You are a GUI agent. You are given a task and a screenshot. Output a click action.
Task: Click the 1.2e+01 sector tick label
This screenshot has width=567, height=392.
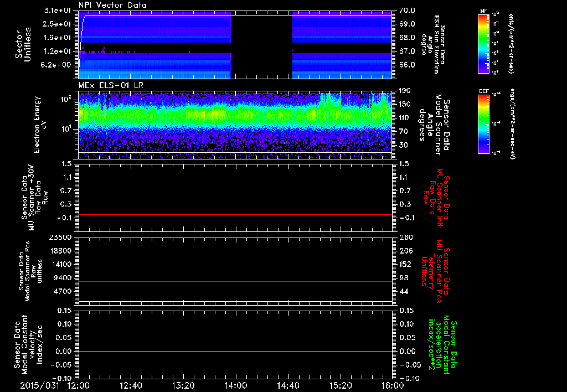click(x=58, y=51)
